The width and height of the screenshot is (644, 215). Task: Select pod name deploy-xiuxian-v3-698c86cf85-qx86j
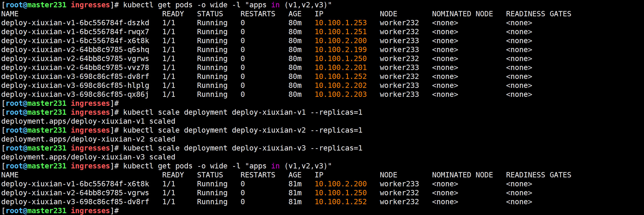[75, 94]
